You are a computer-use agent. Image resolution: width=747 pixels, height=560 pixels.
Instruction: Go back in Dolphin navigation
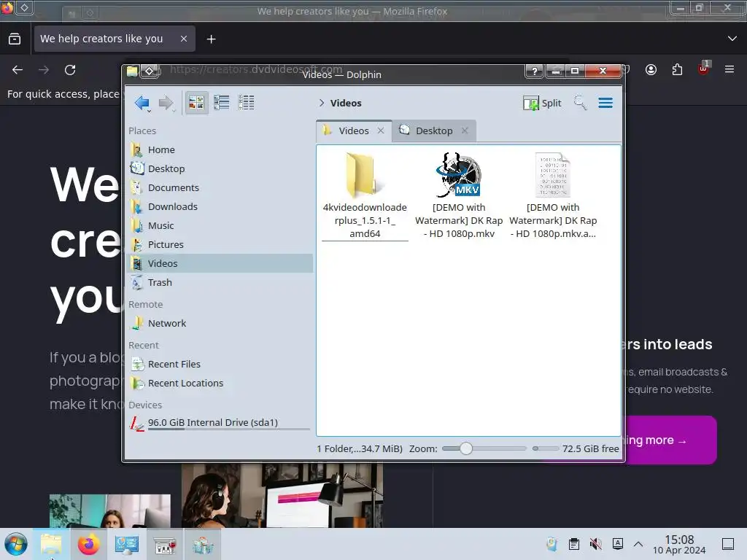coord(142,102)
